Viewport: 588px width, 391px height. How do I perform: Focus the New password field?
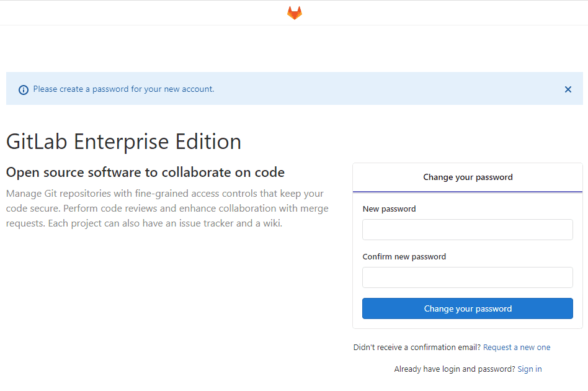pyautogui.click(x=468, y=230)
